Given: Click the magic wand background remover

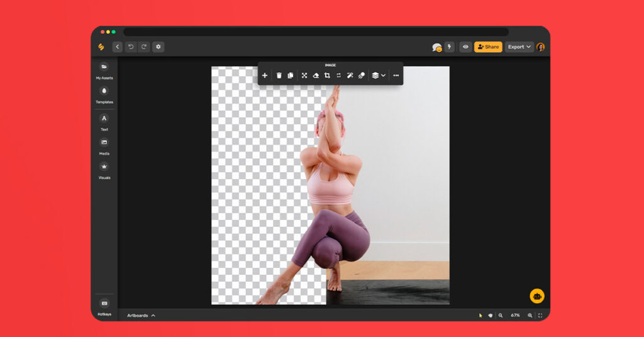Looking at the screenshot, I should point(350,75).
